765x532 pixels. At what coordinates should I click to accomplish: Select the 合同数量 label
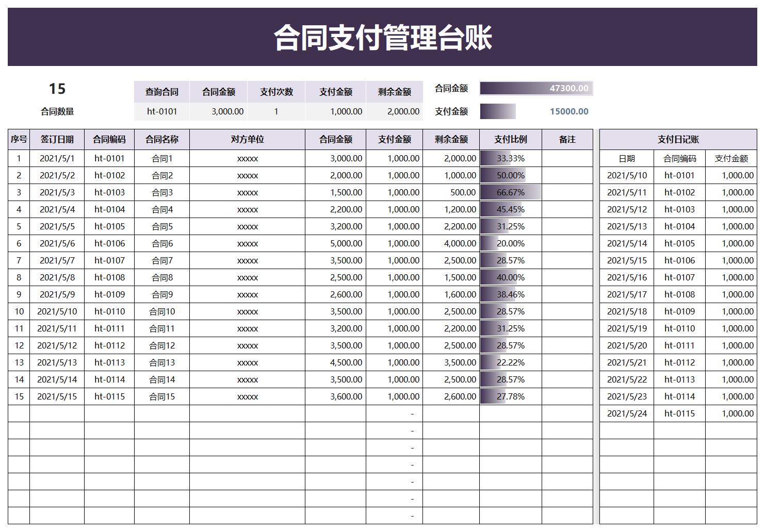(57, 111)
